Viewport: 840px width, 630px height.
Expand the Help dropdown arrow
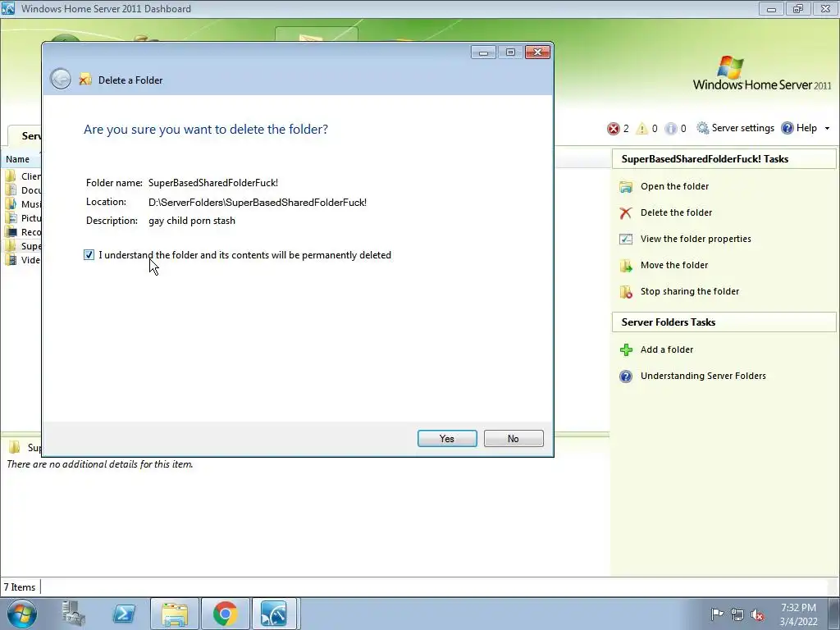(827, 129)
